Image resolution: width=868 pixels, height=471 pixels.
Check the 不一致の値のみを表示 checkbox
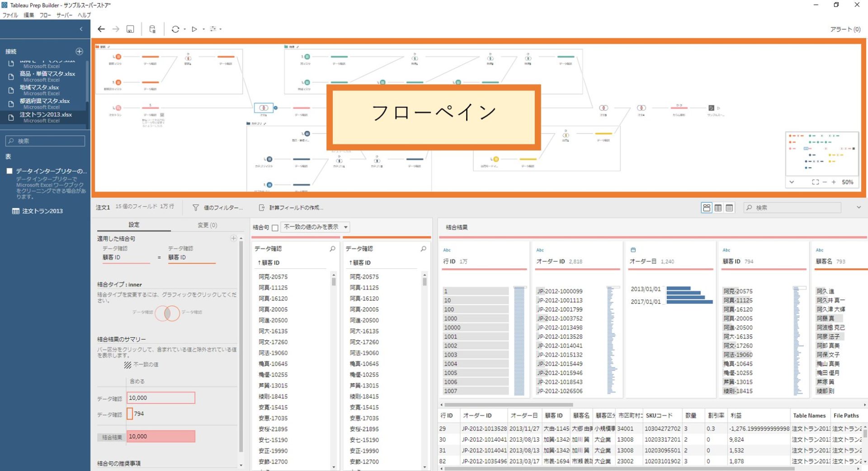(276, 227)
